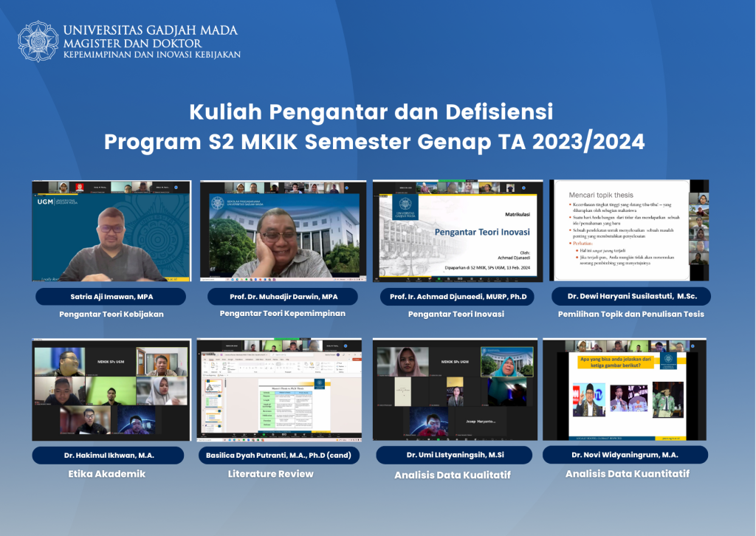756x536 pixels.
Task: Click the UGM crest on the Pengantar Teori Inovasi slide
Action: 405,204
